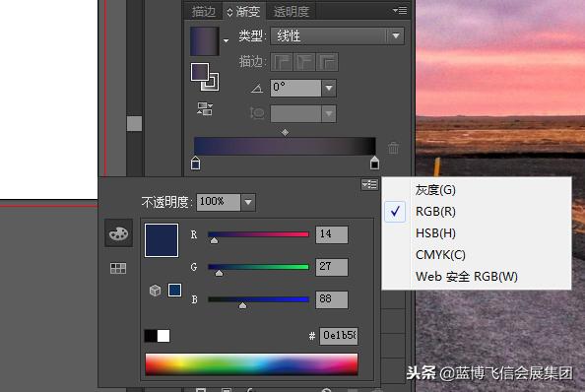Delete the stop with trash icon
The height and width of the screenshot is (392, 585).
[393, 148]
